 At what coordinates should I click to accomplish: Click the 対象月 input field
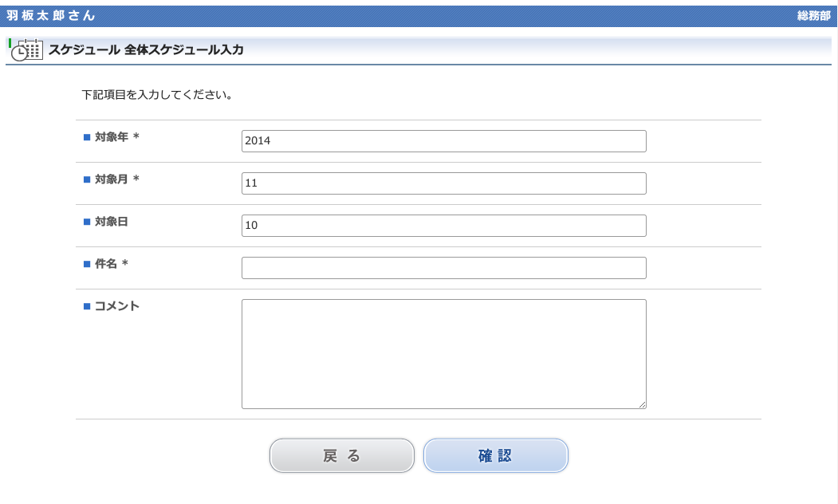click(443, 183)
